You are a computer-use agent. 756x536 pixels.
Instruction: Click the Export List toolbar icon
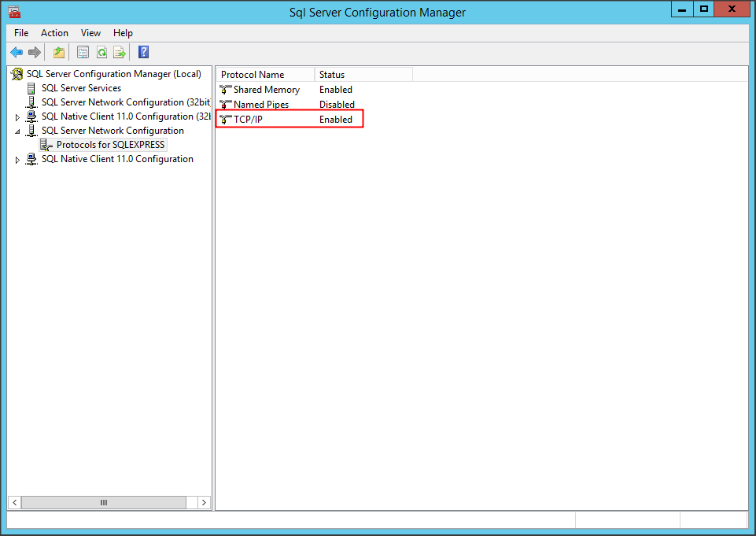click(x=120, y=53)
